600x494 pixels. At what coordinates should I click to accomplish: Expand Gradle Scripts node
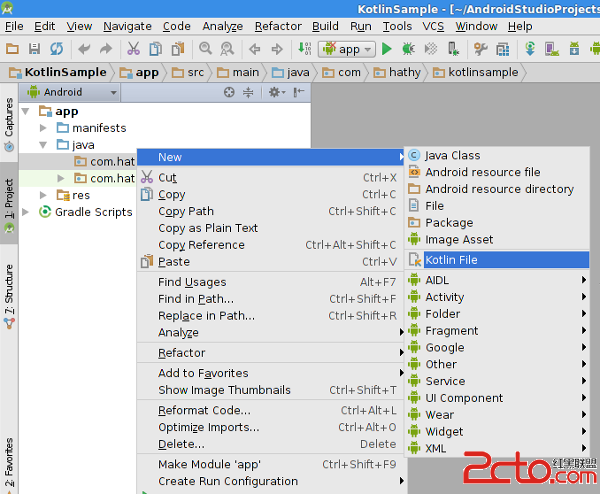[26, 212]
